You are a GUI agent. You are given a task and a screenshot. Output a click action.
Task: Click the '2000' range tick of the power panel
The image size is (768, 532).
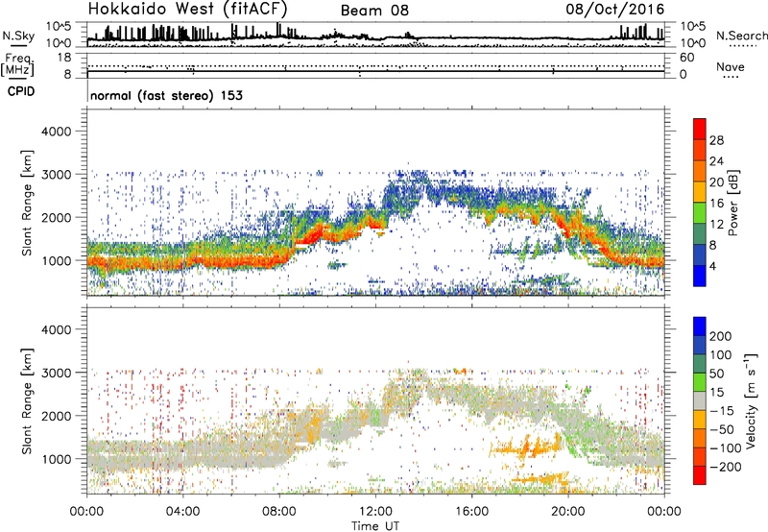click(x=57, y=217)
